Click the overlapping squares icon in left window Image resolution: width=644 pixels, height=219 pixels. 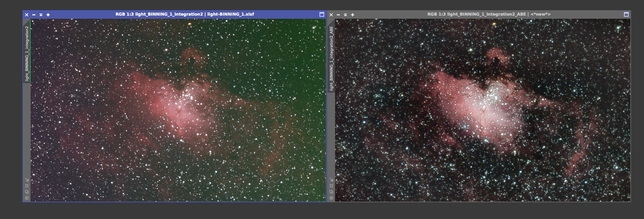coord(27,192)
